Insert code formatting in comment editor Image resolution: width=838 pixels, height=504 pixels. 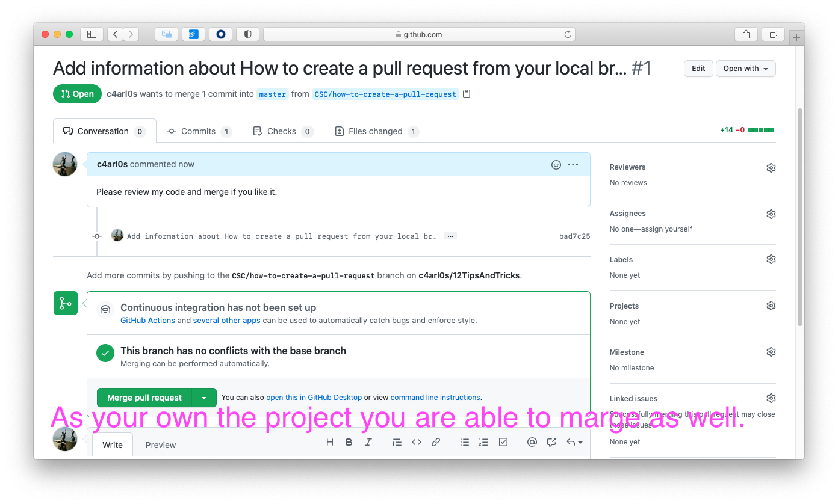416,442
